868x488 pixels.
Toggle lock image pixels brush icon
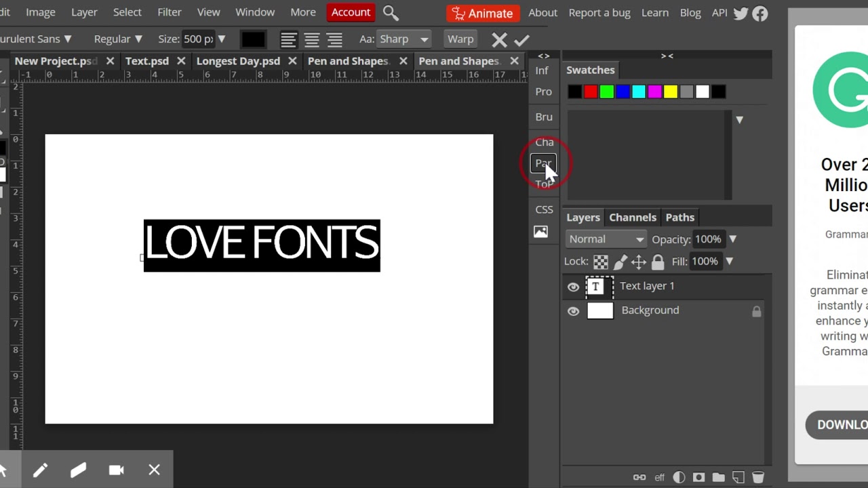tap(620, 262)
